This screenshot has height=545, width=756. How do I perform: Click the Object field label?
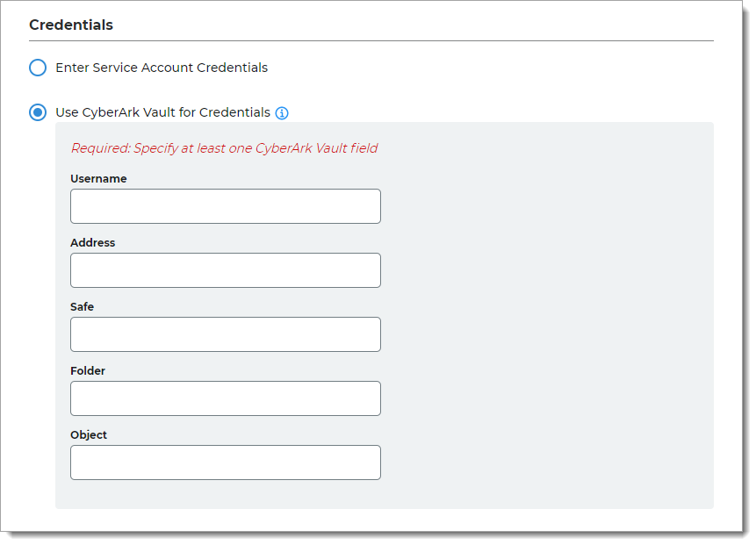[89, 435]
